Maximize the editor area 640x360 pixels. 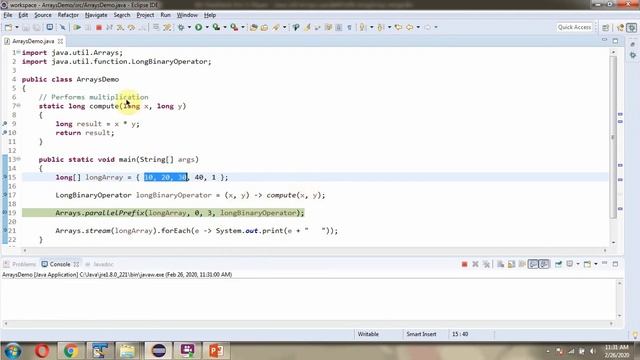coord(615,41)
